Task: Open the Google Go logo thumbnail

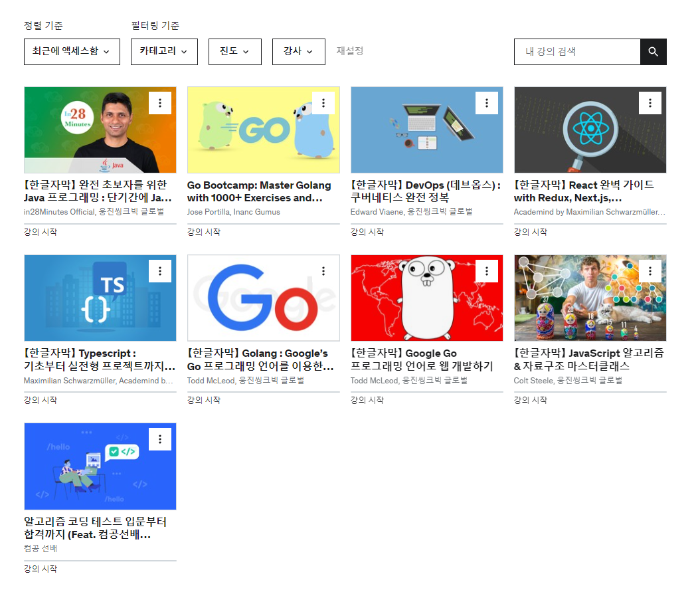Action: 264,298
